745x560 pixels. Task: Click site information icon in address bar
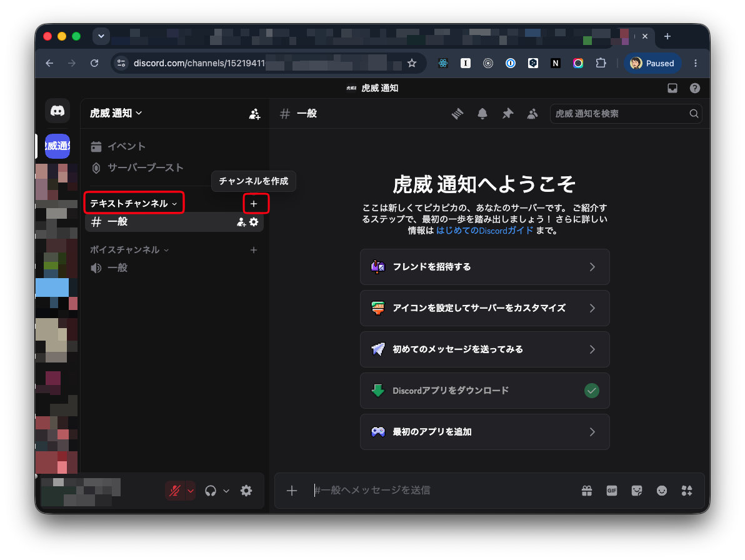click(122, 63)
